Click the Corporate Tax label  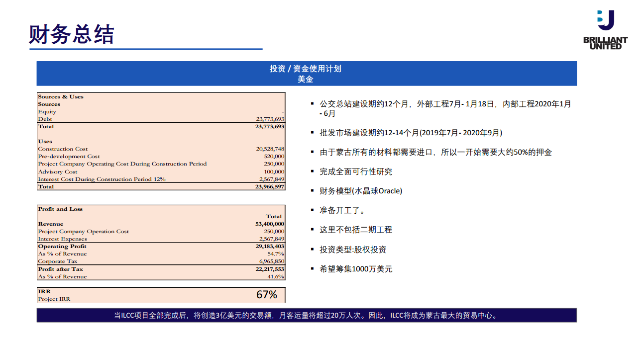point(58,261)
